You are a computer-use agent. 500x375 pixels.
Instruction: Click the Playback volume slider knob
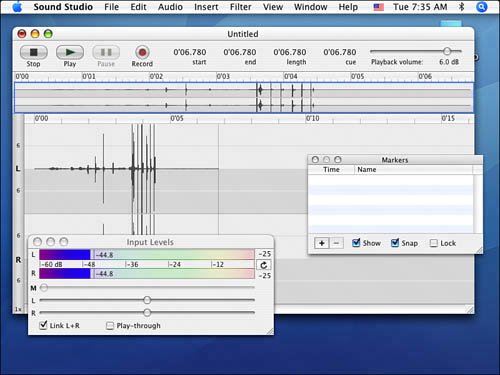click(447, 51)
